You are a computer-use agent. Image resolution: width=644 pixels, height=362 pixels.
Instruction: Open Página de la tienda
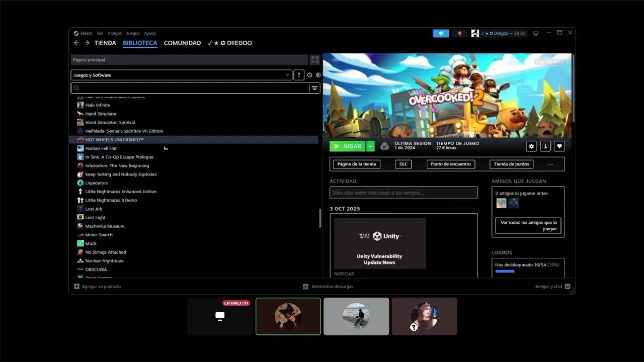[x=357, y=164]
